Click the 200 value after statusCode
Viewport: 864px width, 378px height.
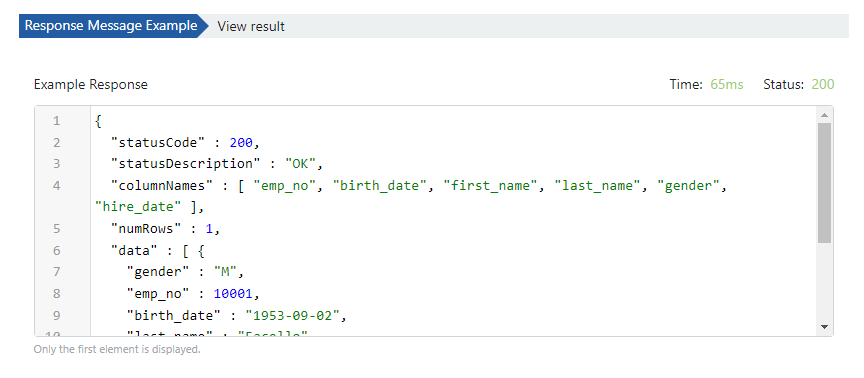coord(241,143)
